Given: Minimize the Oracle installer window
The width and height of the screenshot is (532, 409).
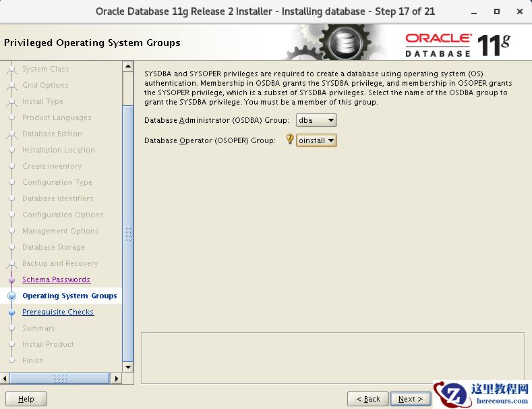Looking at the screenshot, I should tap(474, 12).
